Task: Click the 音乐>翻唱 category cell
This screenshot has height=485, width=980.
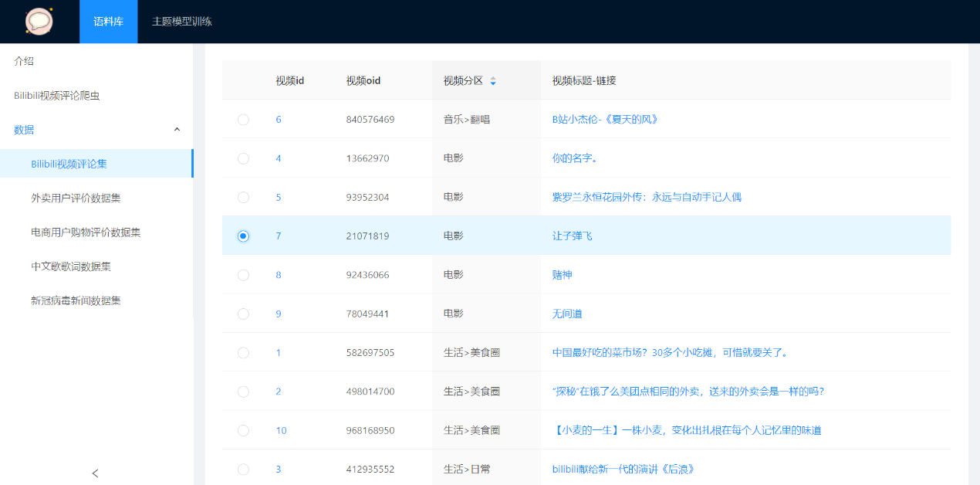Action: click(467, 120)
